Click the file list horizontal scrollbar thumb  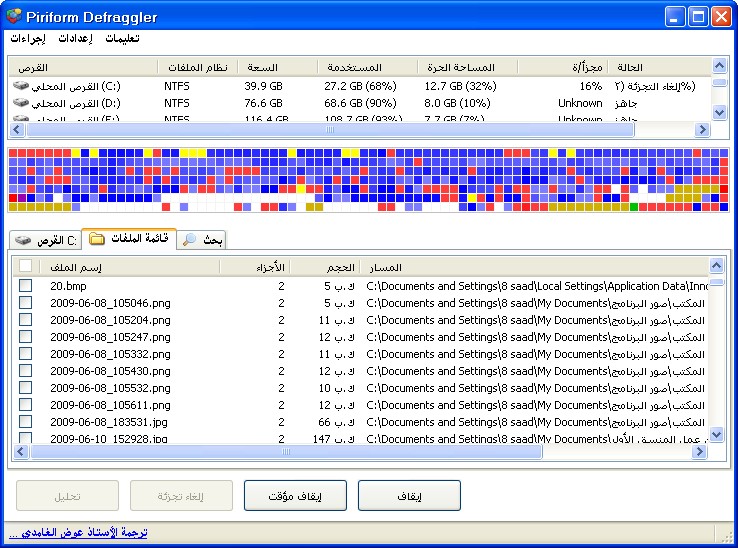(x=286, y=451)
